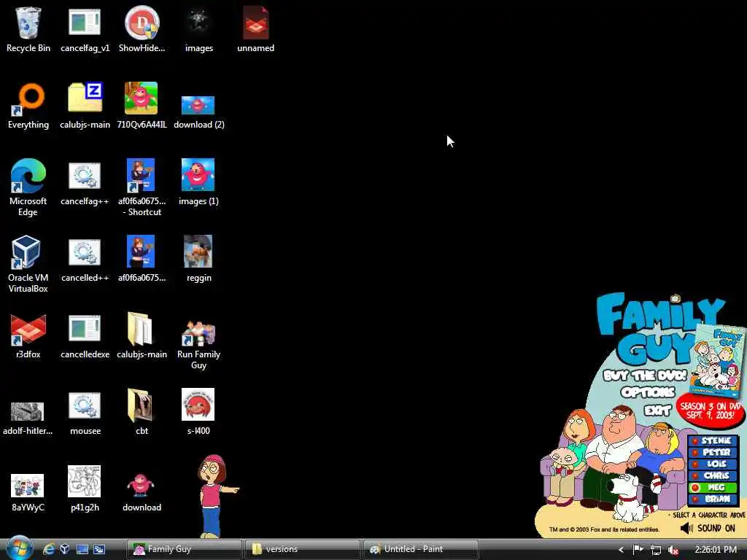Choose Peter in Family Guy character list
The image size is (747, 560).
tap(713, 452)
